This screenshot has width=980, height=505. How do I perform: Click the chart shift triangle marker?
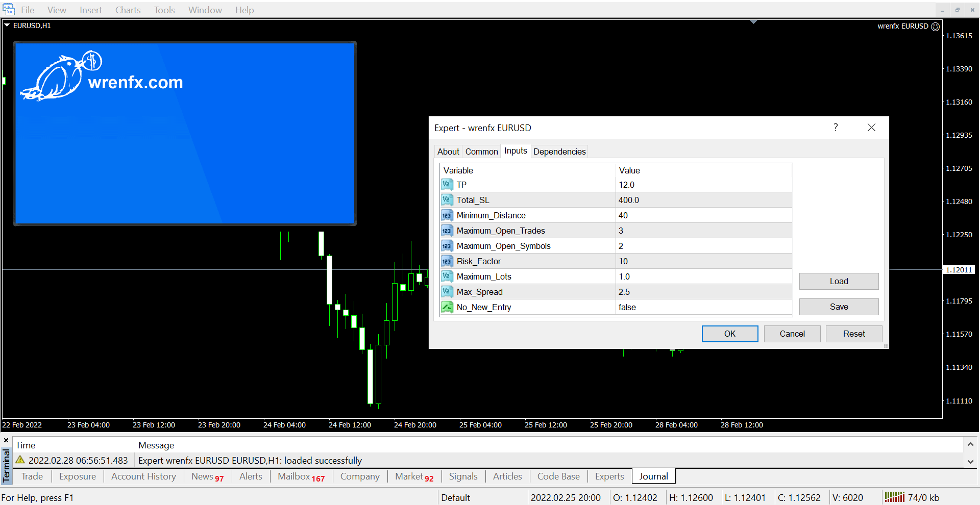tap(753, 22)
